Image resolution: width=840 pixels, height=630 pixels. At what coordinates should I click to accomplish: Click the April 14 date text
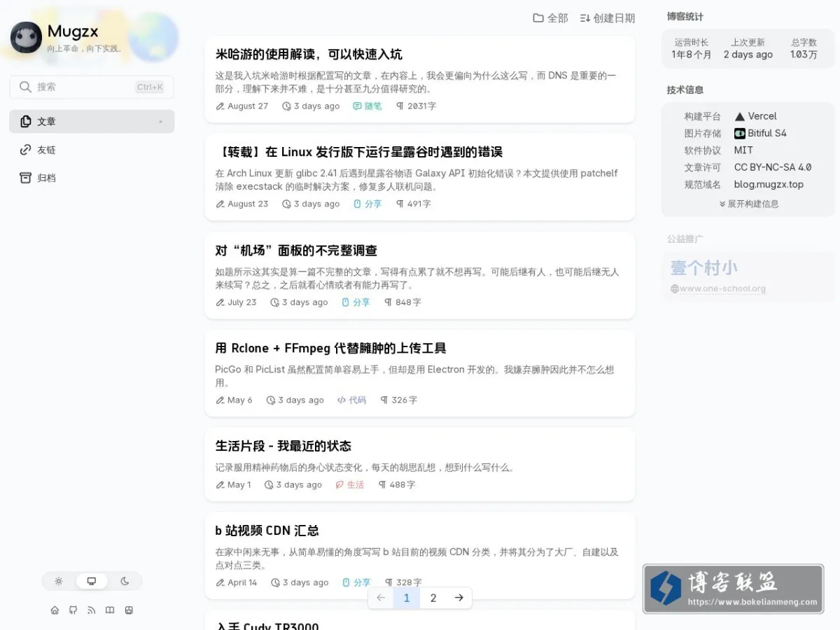[242, 582]
